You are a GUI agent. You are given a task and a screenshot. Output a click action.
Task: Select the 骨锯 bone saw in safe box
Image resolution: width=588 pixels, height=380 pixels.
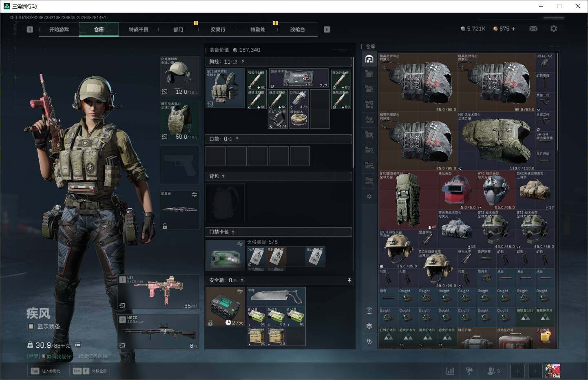click(x=276, y=297)
